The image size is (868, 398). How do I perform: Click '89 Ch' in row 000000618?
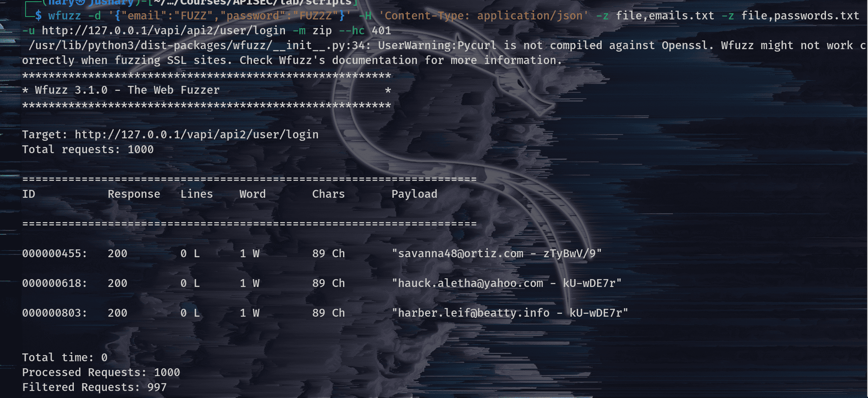click(328, 283)
